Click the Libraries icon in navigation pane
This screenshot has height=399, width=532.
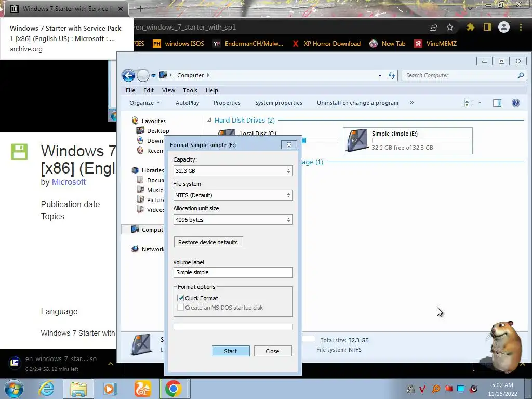tap(135, 170)
